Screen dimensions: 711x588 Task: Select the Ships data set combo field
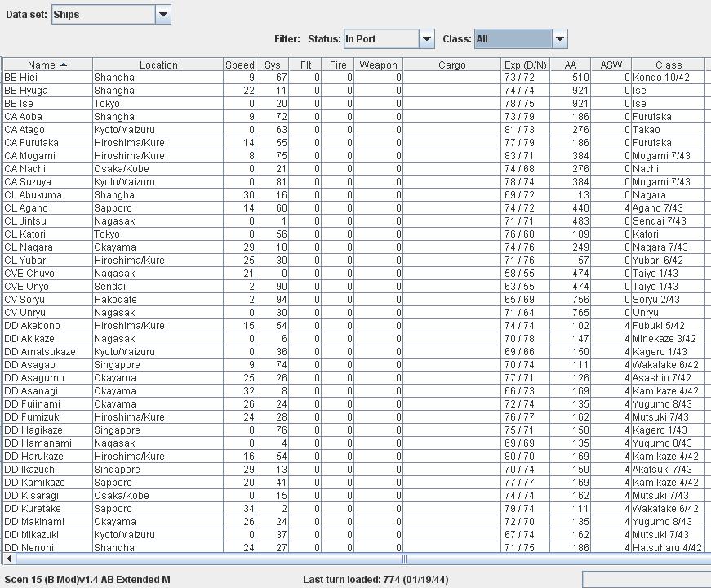coord(104,15)
